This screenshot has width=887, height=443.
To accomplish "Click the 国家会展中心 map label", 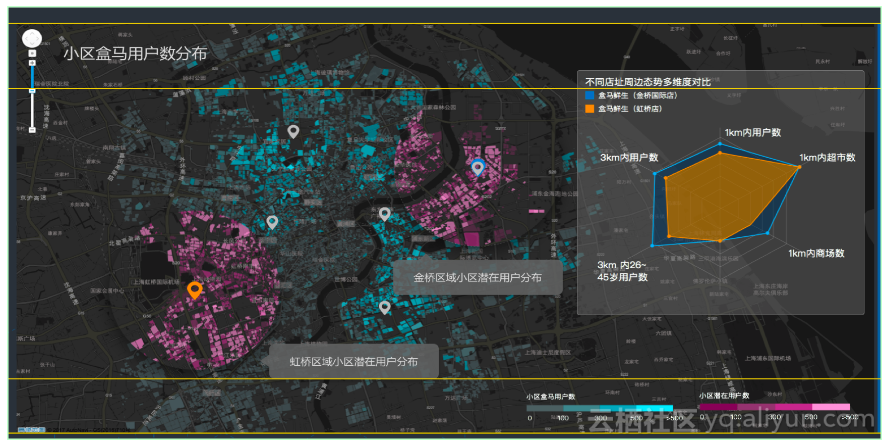I will coord(107,290).
